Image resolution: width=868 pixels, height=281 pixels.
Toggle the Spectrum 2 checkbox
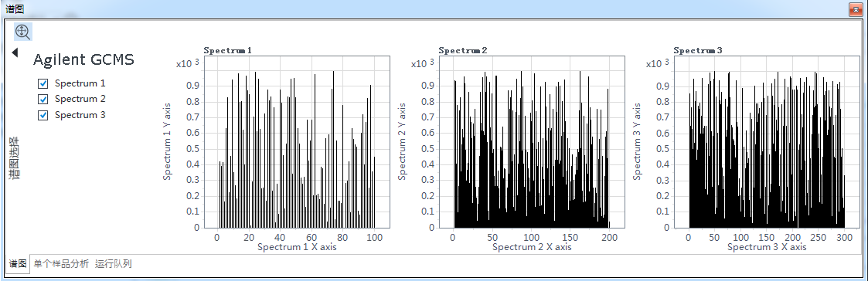point(43,99)
